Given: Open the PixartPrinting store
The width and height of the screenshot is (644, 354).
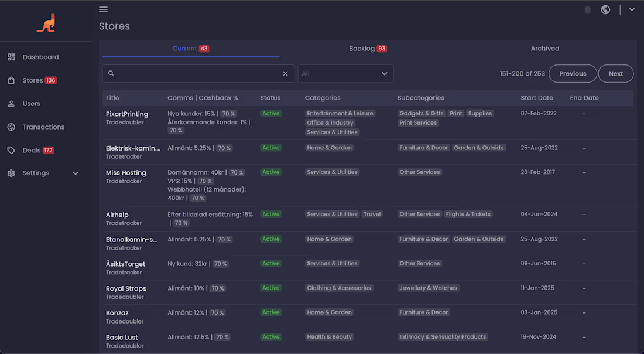Looking at the screenshot, I should pos(127,114).
